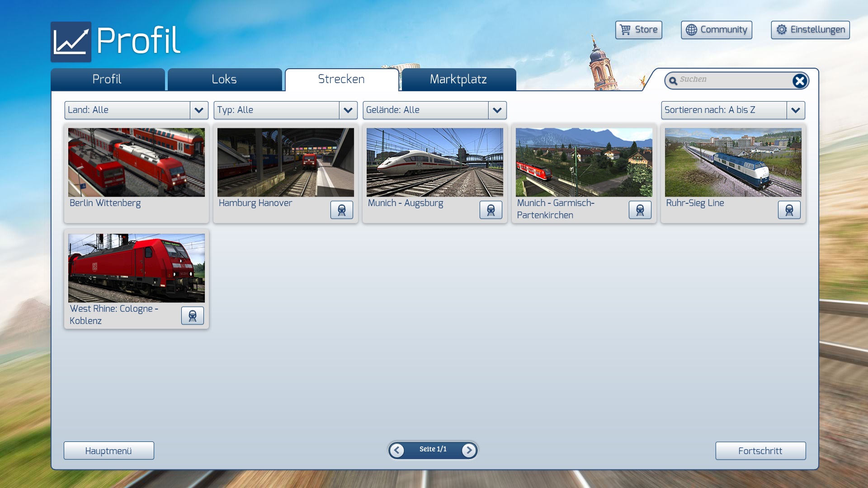The width and height of the screenshot is (868, 488).
Task: Click train icon on Hamburg Hanover card
Action: click(x=341, y=210)
